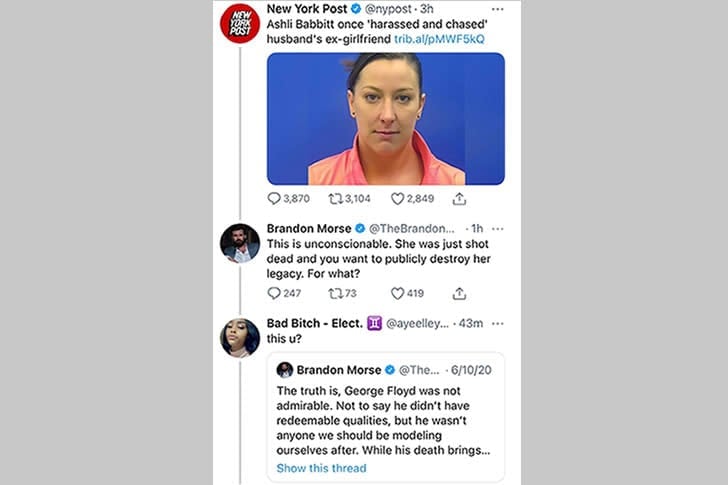The width and height of the screenshot is (728, 485).
Task: Click the Brandon Morse display name in reply
Action: [309, 228]
